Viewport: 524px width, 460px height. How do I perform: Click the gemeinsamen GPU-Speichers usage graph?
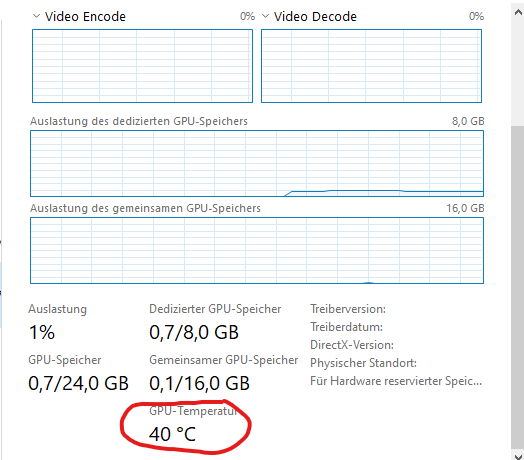point(257,250)
